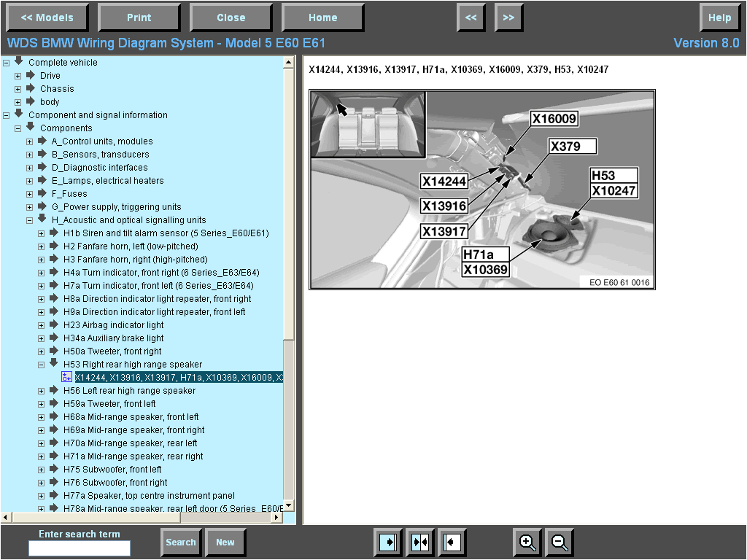Set split view with the center layout icon
The height and width of the screenshot is (560, 747).
point(420,542)
